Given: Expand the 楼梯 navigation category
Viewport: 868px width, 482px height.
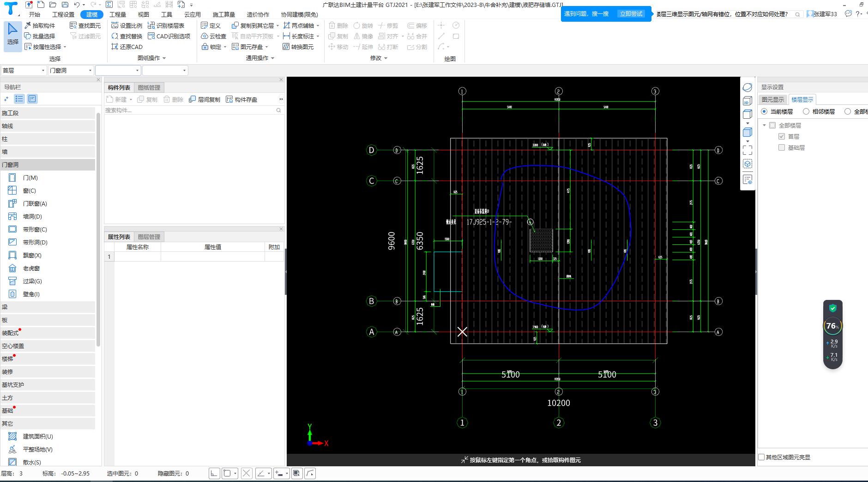Looking at the screenshot, I should [48, 359].
